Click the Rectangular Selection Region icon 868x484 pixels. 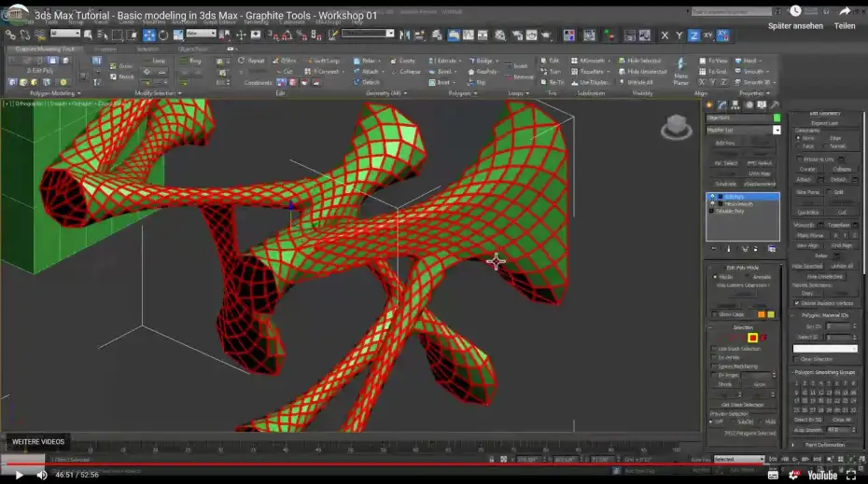[x=118, y=35]
